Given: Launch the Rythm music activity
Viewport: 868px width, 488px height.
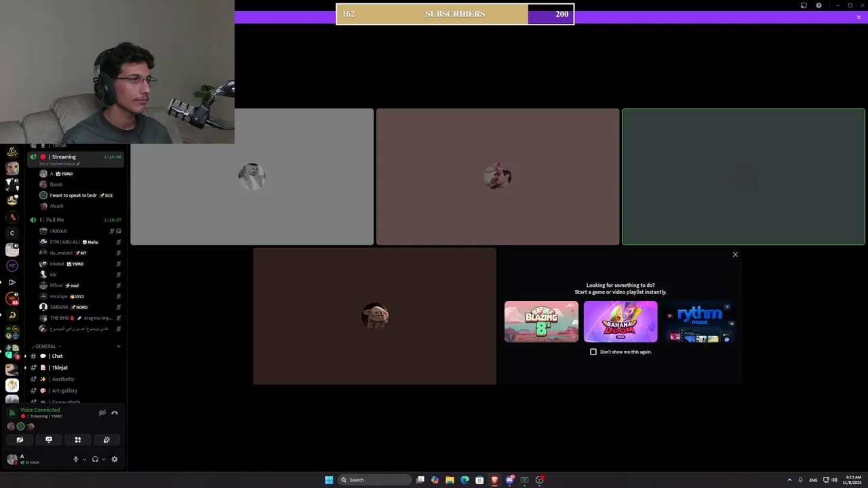Looking at the screenshot, I should [x=700, y=321].
